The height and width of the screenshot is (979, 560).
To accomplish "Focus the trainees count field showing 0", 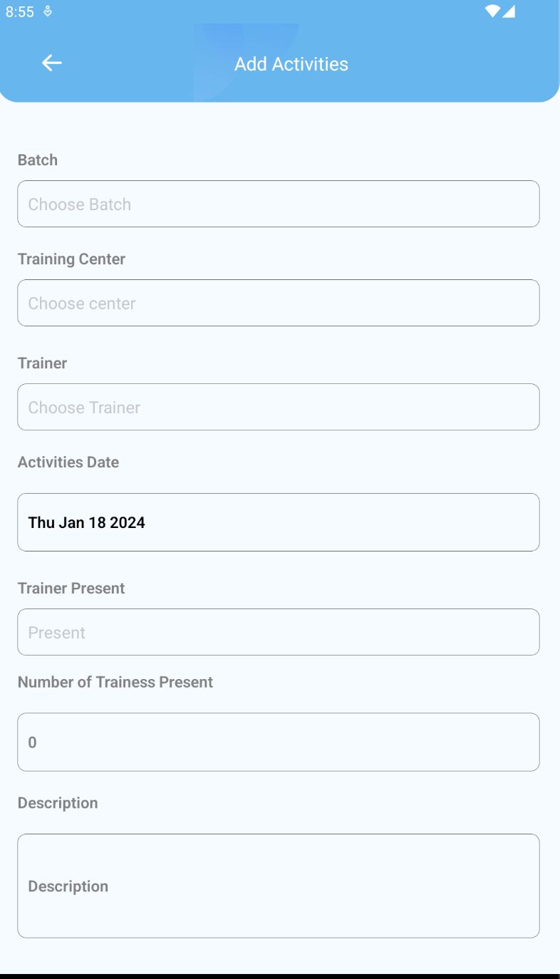I will (279, 742).
